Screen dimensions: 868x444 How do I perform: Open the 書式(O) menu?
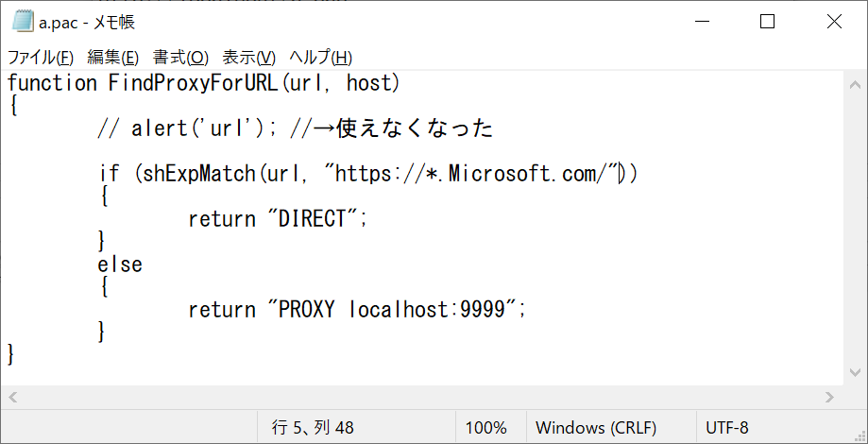pyautogui.click(x=181, y=57)
